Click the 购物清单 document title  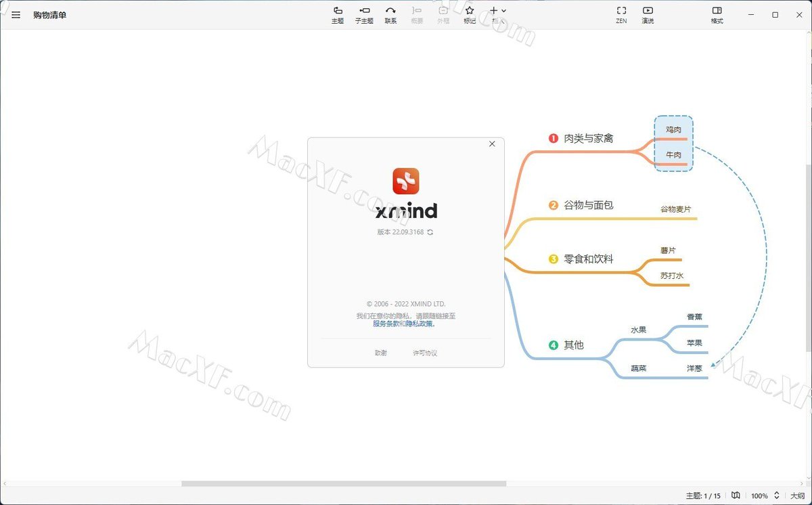pyautogui.click(x=50, y=15)
